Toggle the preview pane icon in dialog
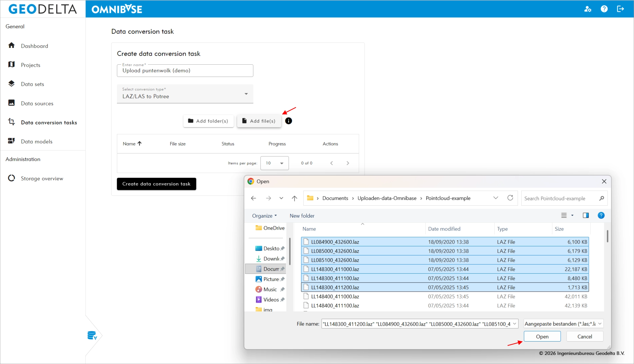The image size is (634, 364). (586, 215)
